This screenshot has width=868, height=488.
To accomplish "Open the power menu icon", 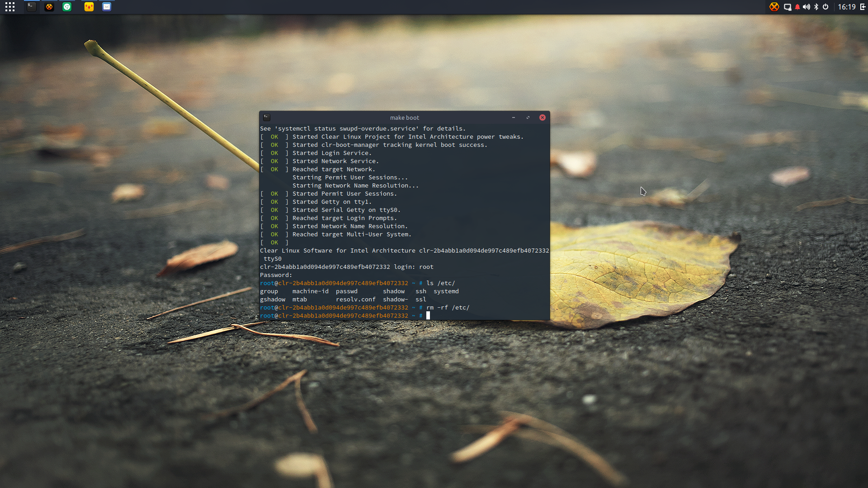I will pyautogui.click(x=826, y=7).
